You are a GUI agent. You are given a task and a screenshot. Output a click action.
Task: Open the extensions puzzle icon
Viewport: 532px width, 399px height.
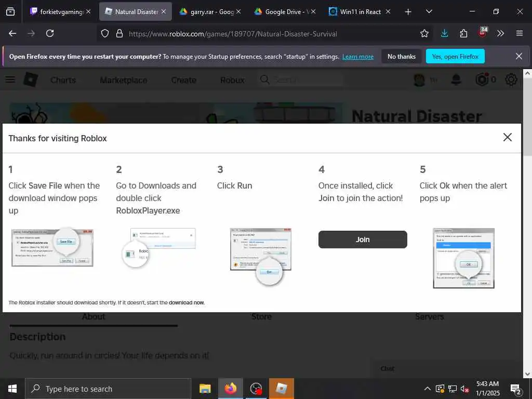tap(463, 33)
